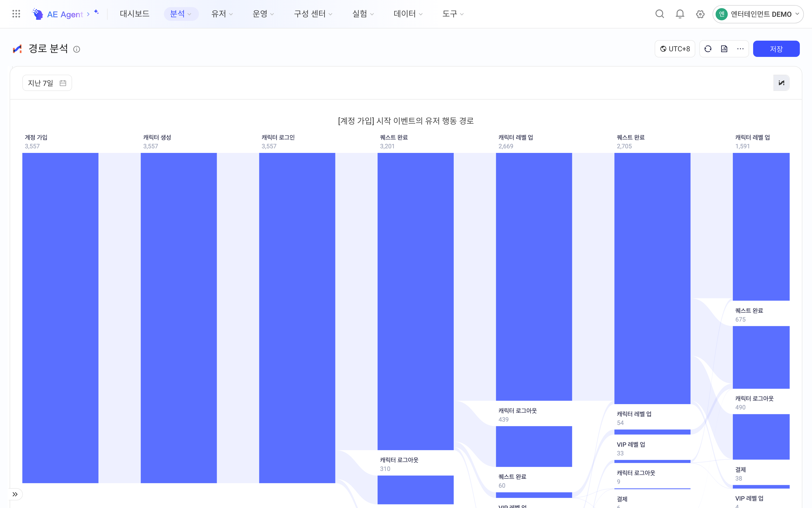Toggle the chart view icon at right

pyautogui.click(x=781, y=83)
